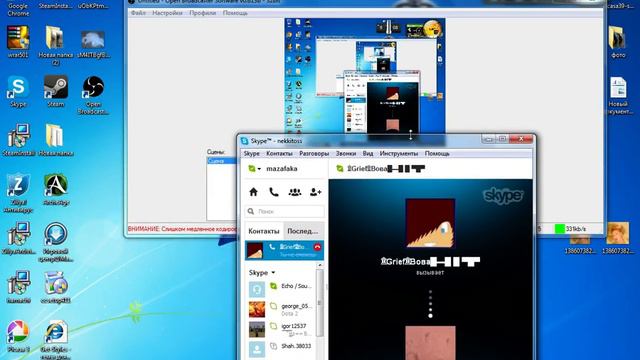The width and height of the screenshot is (640, 360).
Task: Switch to the Послед... tab
Action: [303, 231]
